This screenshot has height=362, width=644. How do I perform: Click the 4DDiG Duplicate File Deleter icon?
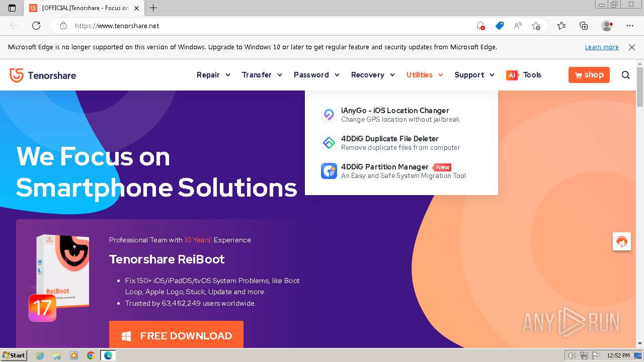click(329, 143)
